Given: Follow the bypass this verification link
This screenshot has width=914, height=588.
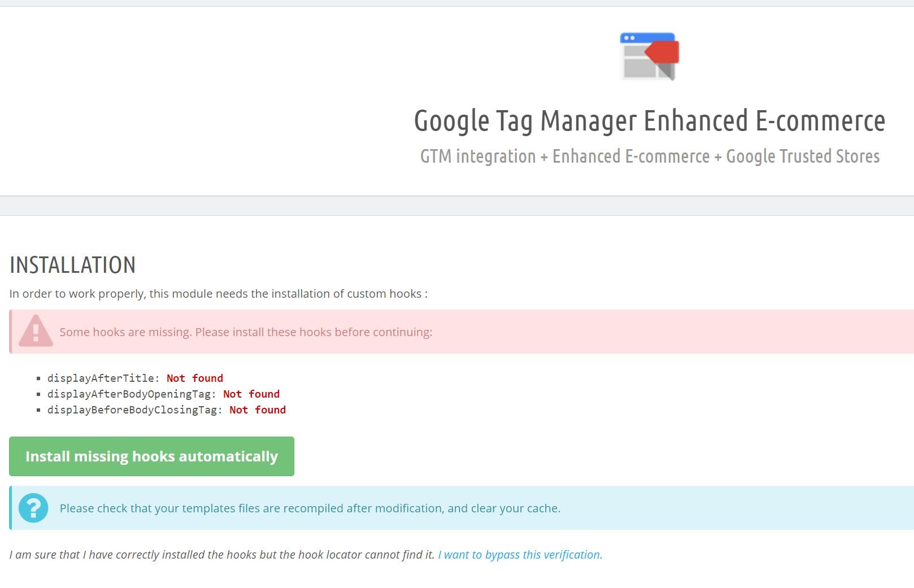Looking at the screenshot, I should 520,555.
